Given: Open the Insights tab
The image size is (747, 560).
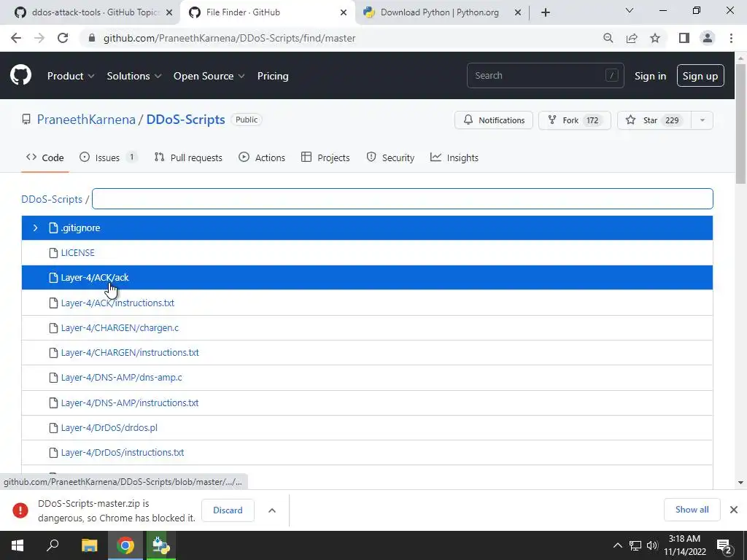Looking at the screenshot, I should [x=454, y=157].
